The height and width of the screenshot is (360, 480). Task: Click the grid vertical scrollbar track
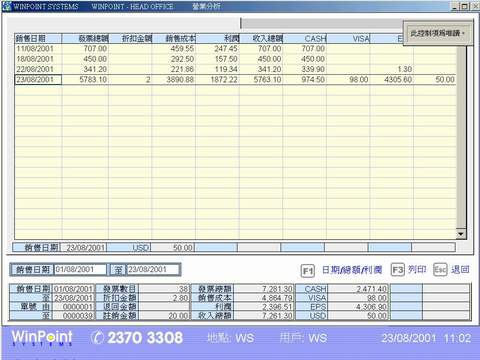point(461,138)
